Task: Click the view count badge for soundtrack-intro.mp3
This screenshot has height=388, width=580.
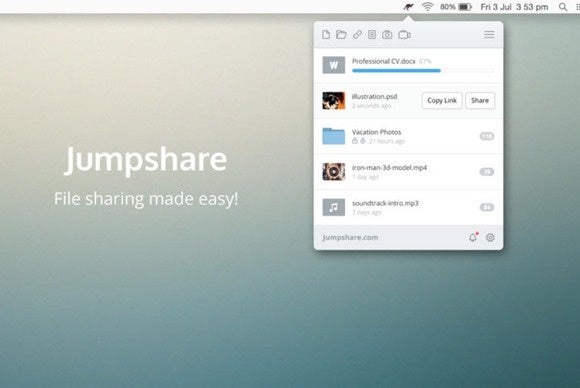Action: 487,207
